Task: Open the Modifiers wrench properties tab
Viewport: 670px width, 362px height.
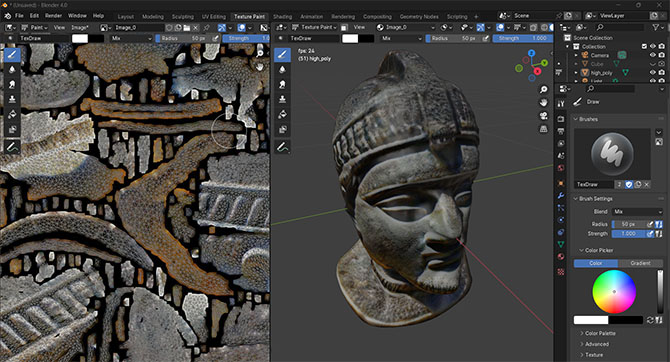Action: point(561,196)
